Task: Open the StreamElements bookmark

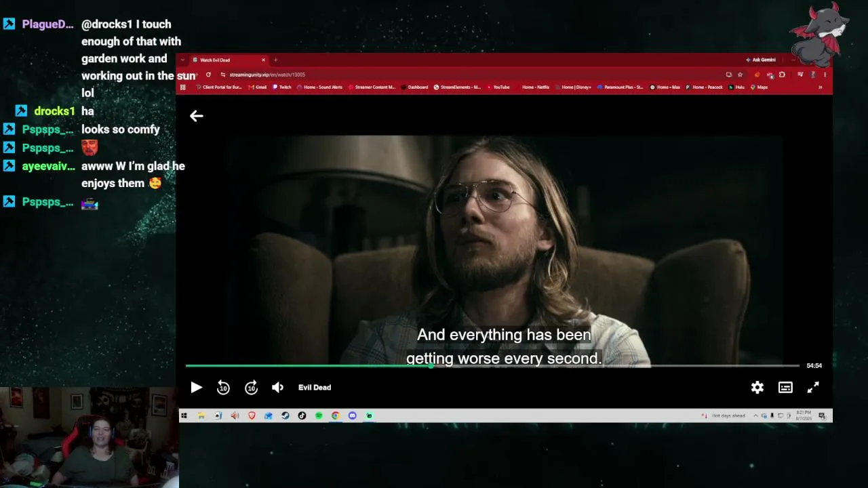Action: [457, 87]
